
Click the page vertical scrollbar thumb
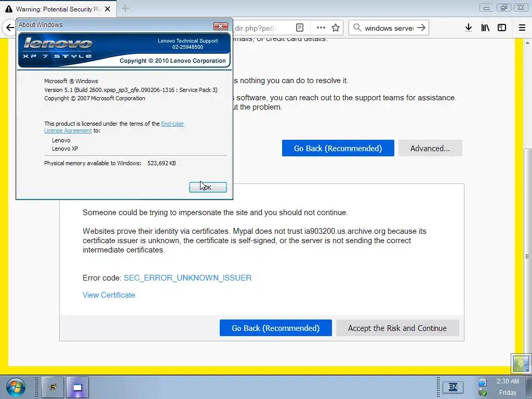[x=527, y=257]
